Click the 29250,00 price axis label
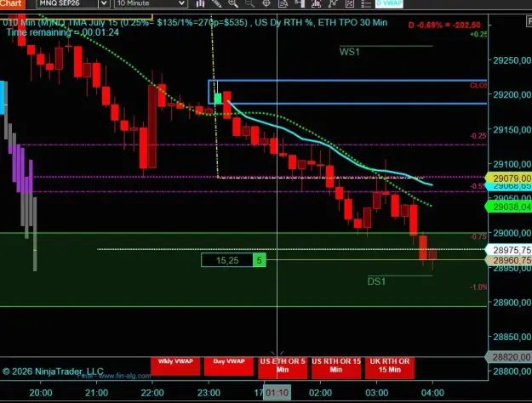 (x=512, y=60)
